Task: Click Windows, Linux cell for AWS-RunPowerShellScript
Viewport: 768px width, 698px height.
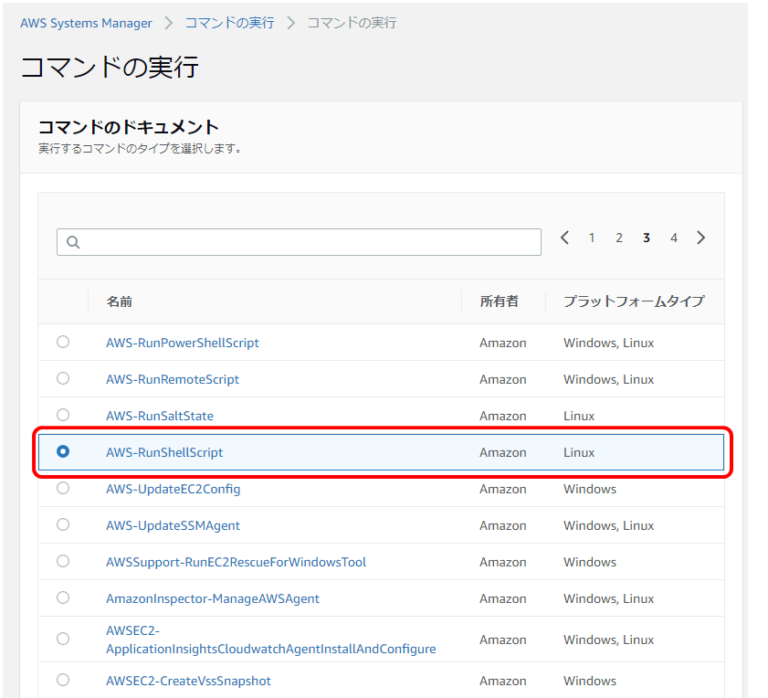Action: pos(608,343)
